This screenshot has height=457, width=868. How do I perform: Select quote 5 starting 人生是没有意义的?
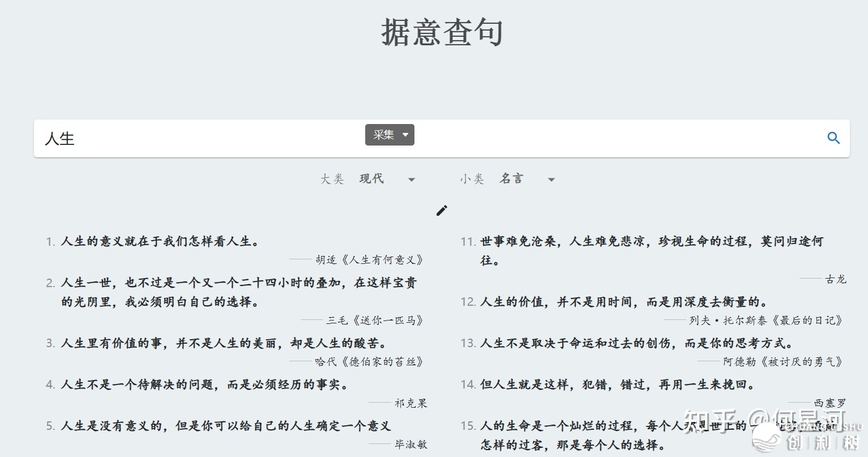coord(225,426)
